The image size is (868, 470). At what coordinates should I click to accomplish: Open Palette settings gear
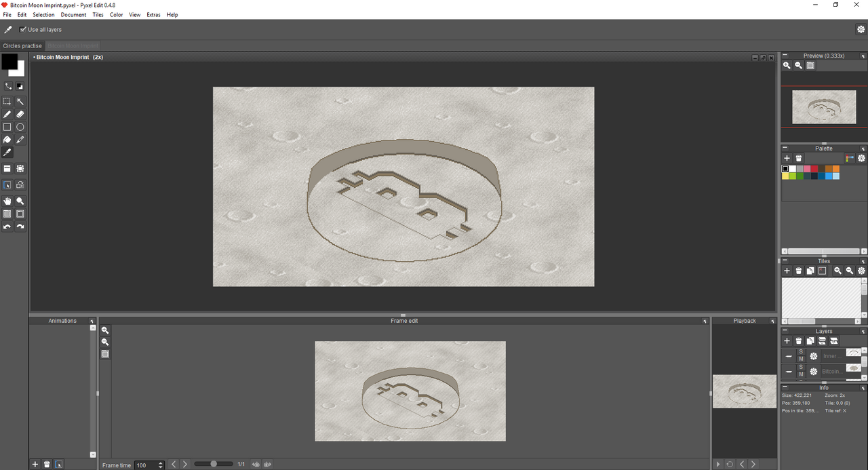861,158
